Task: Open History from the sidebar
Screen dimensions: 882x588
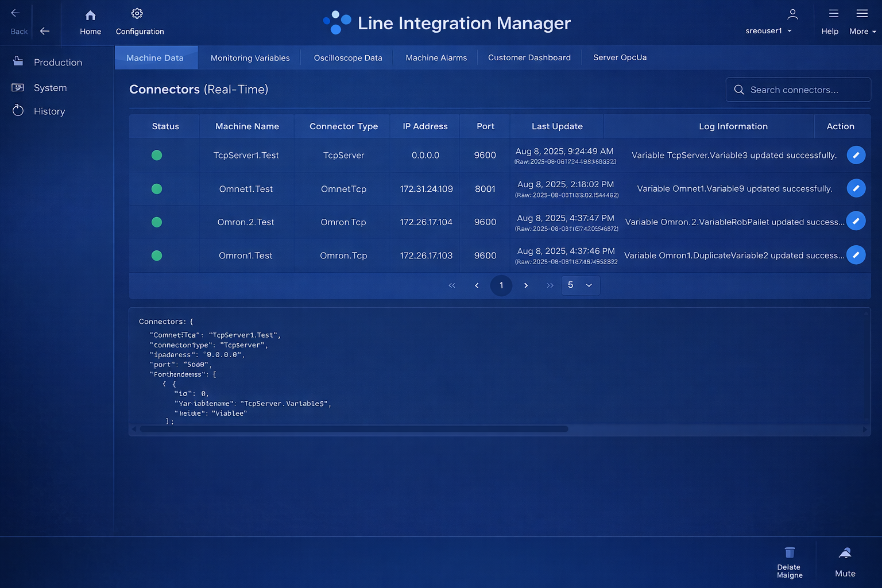Action: 18,110
